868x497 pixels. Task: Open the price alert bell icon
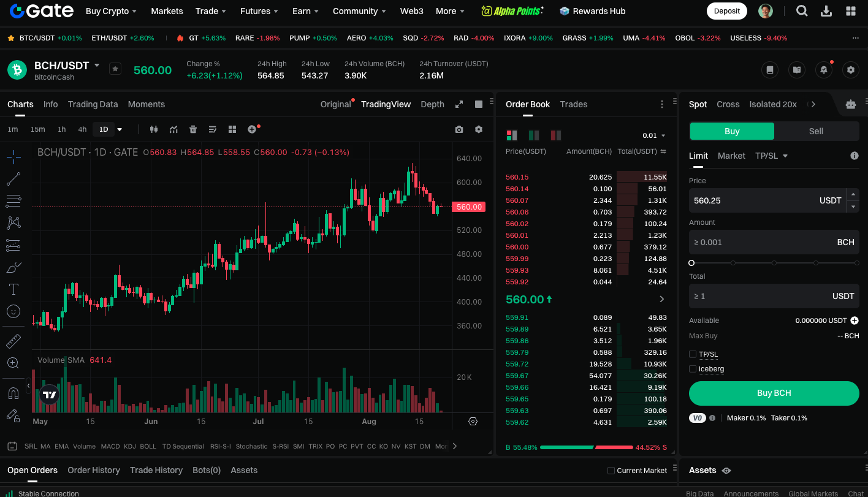coord(824,70)
